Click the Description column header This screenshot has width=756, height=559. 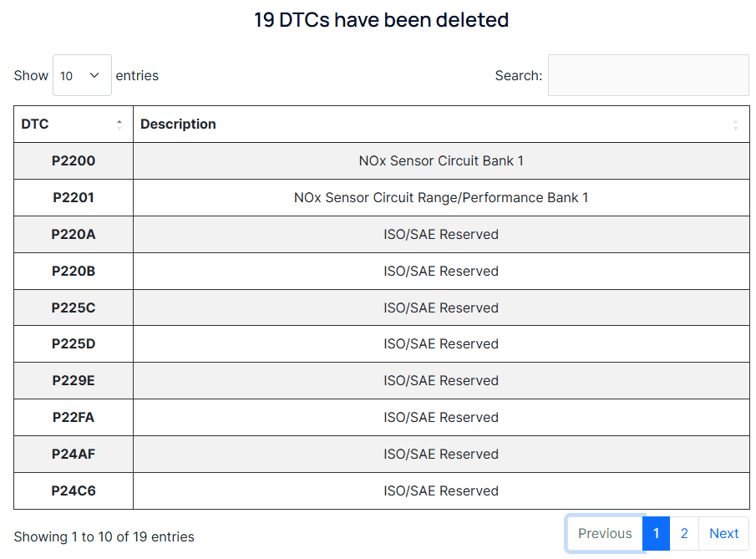tap(178, 125)
